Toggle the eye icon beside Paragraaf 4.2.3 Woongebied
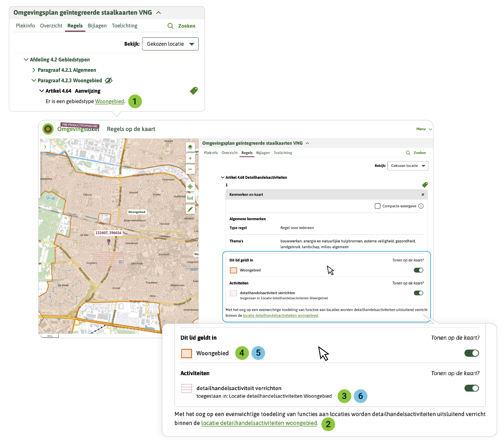504x444 pixels. click(x=109, y=80)
